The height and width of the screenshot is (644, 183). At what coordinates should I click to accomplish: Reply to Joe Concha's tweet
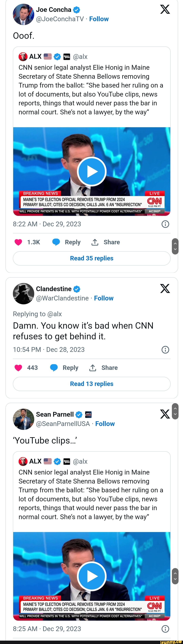tap(67, 242)
